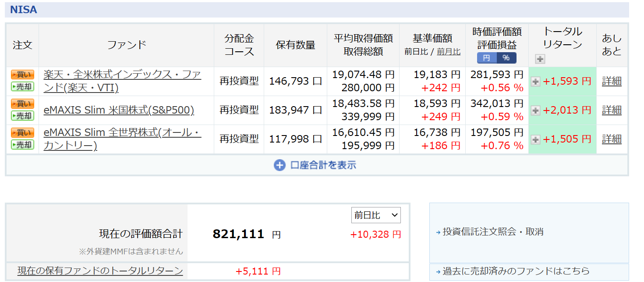
Task: Buy more eMAXIS Slim オール・カントリー
Action: click(x=22, y=133)
